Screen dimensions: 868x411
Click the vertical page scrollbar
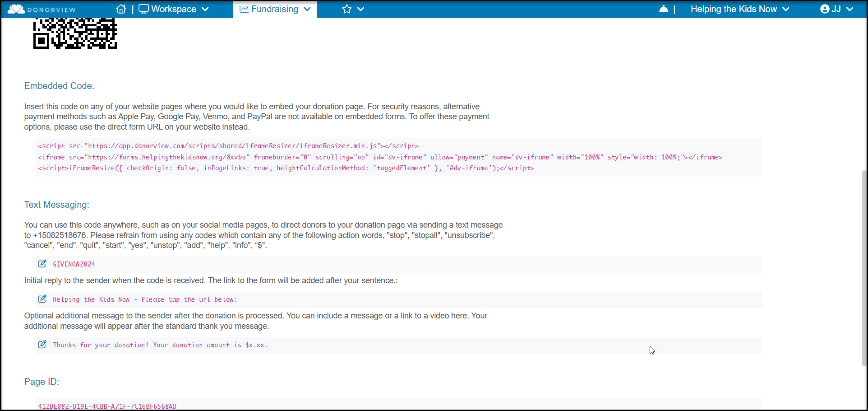[864, 268]
